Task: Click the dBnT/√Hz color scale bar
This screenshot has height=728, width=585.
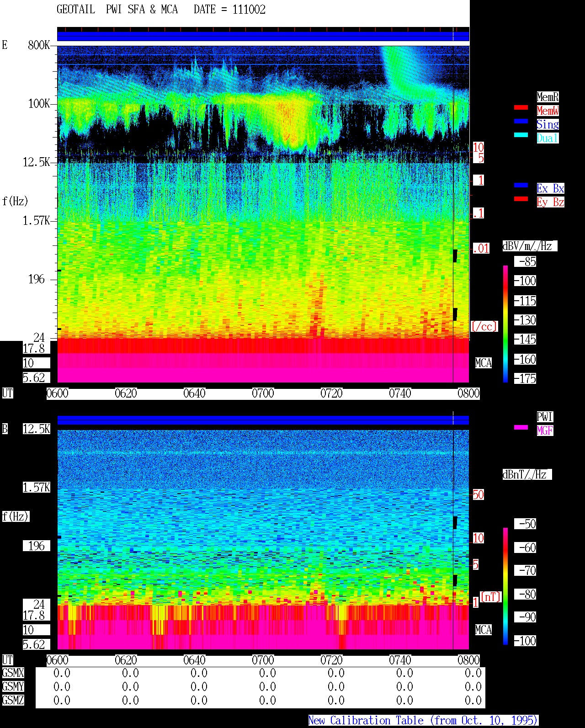Action: pos(505,586)
